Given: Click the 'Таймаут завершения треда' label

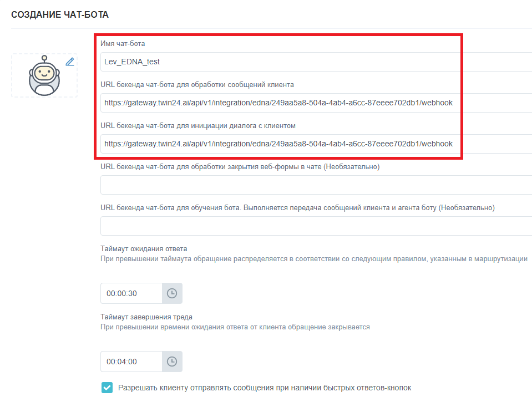Looking at the screenshot, I should click(146, 317).
